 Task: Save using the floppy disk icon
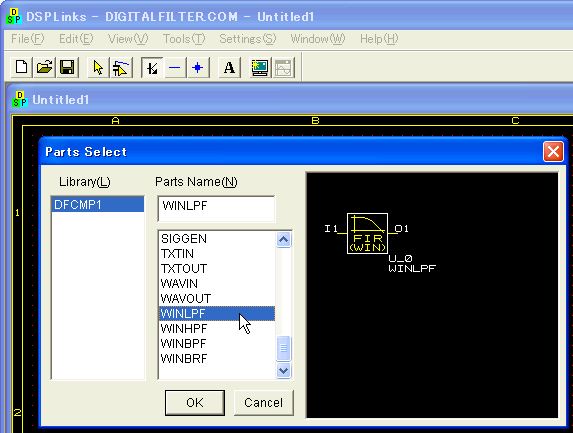67,67
